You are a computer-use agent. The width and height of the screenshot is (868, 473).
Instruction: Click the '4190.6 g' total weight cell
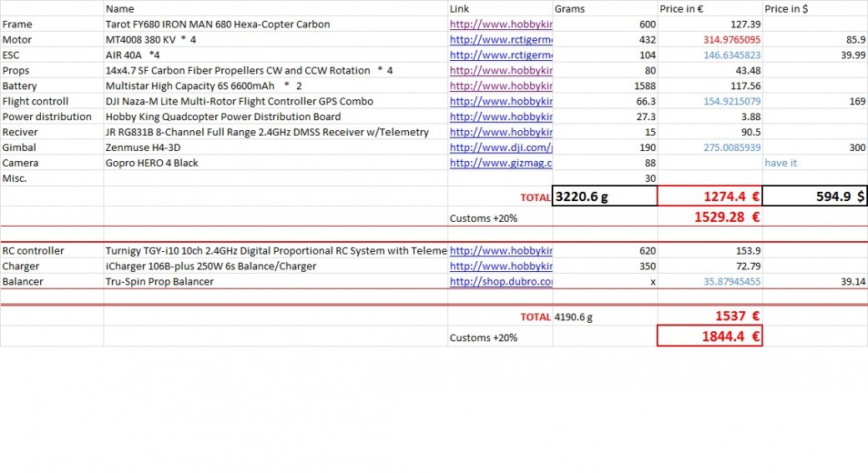tap(605, 316)
